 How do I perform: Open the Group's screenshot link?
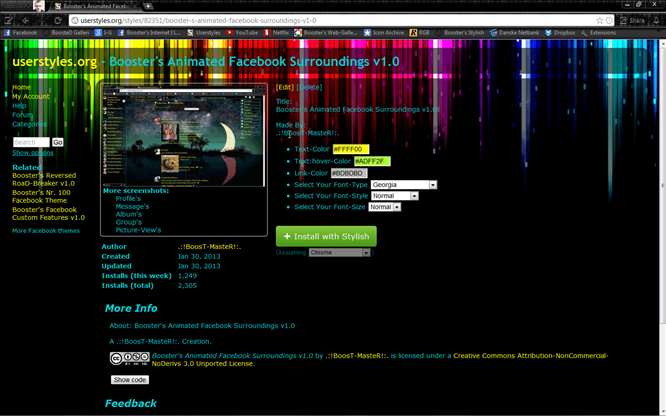coord(129,222)
